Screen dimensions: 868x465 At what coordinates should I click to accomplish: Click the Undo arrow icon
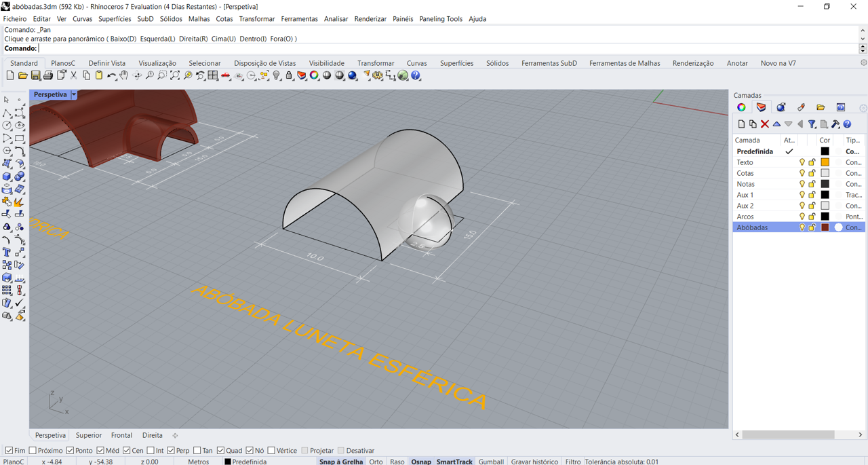pos(111,76)
